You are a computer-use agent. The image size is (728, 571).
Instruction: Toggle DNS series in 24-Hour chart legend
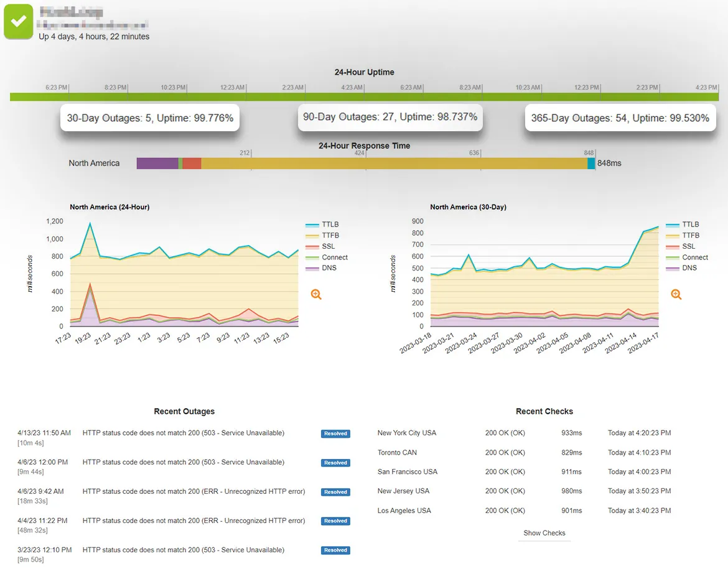tap(321, 268)
